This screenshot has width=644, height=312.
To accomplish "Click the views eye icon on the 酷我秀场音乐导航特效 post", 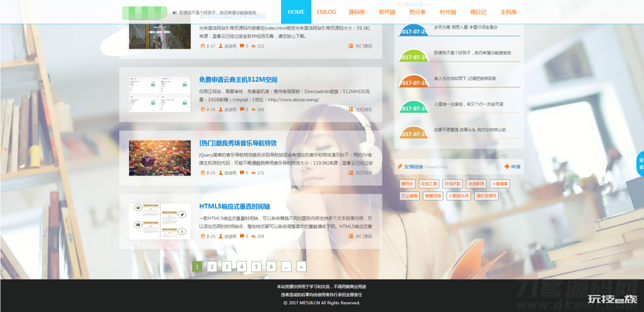I will point(254,173).
